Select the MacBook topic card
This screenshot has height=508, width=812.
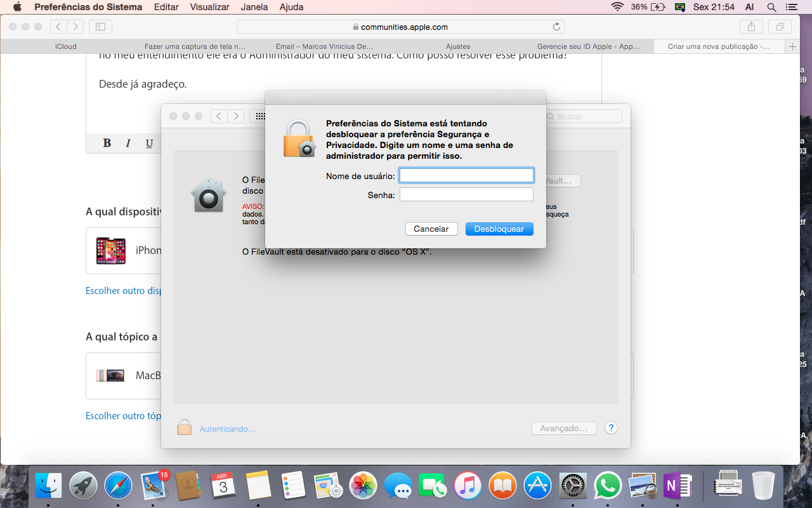(123, 375)
